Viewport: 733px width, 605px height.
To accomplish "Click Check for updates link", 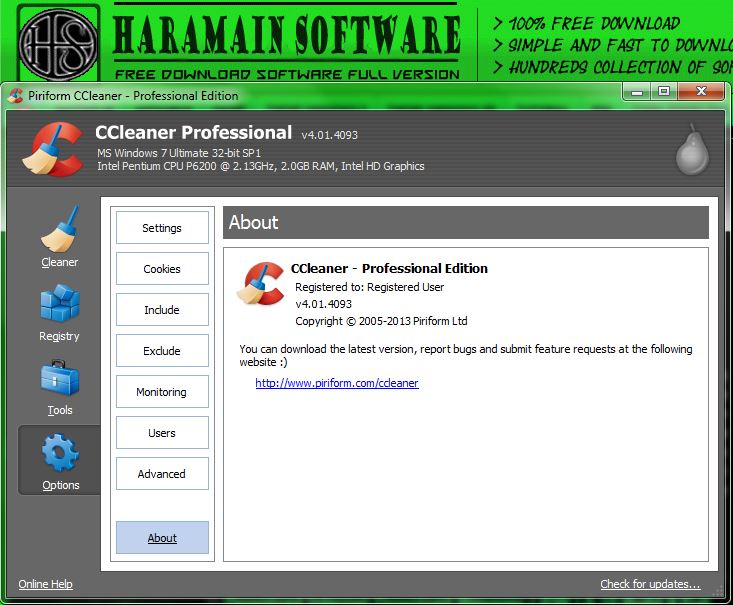I will [x=650, y=584].
